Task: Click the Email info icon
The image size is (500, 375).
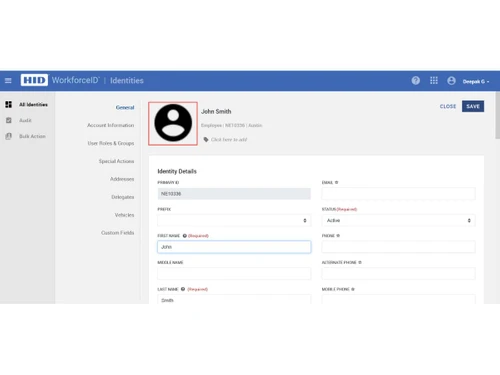Action: [x=336, y=182]
